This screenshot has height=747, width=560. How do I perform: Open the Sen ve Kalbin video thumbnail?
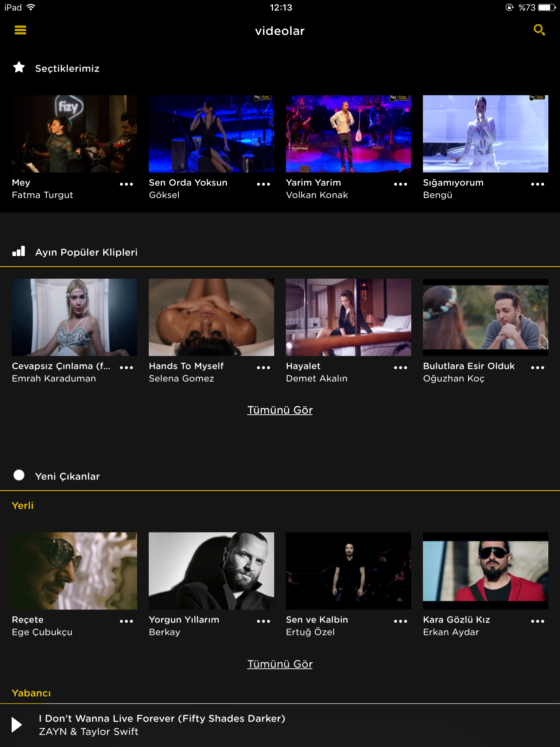(x=349, y=571)
